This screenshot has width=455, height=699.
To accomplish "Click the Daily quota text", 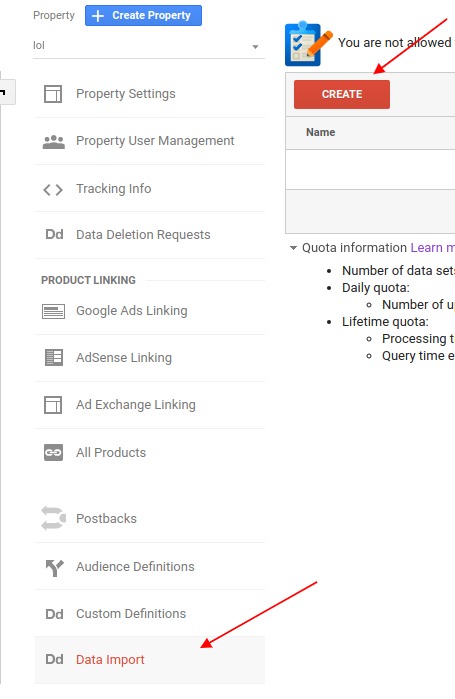I will coord(375,288).
